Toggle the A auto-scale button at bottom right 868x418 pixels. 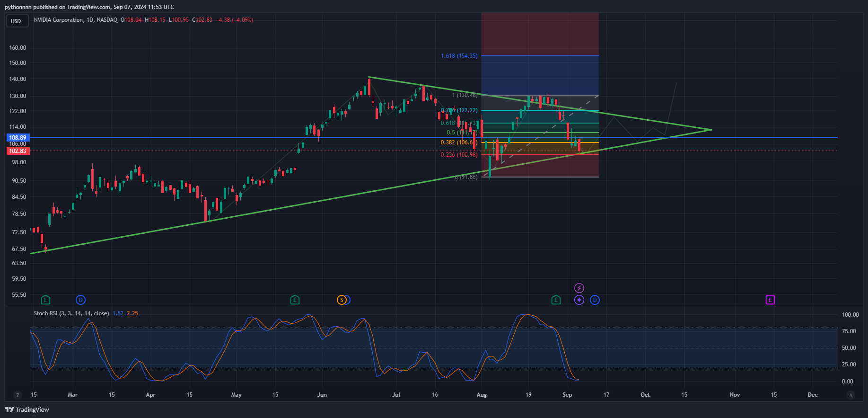[x=850, y=395]
